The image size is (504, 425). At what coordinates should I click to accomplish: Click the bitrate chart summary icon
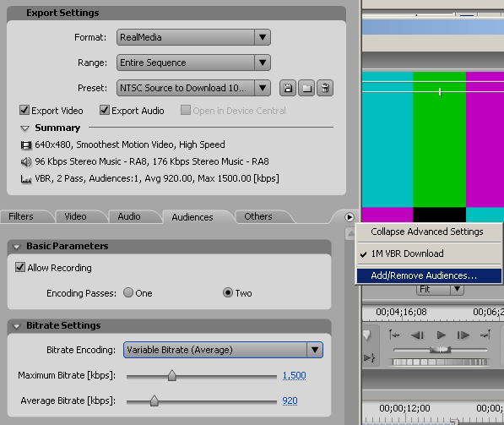[26, 178]
